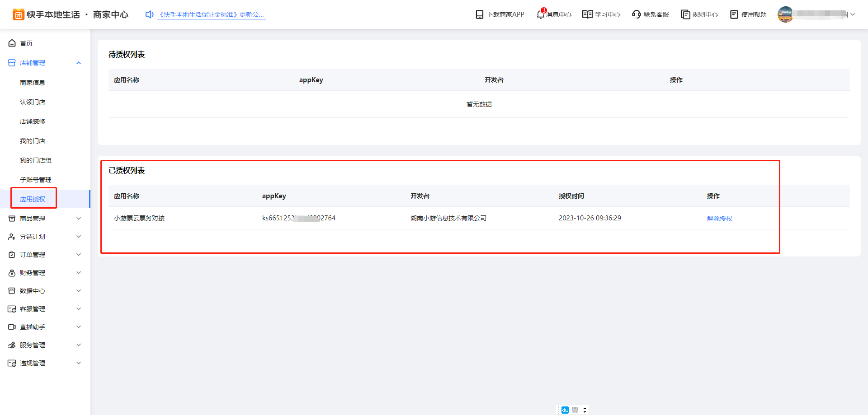This screenshot has width=868, height=415.
Task: Expand the 财务管理 menu
Action: tap(79, 273)
